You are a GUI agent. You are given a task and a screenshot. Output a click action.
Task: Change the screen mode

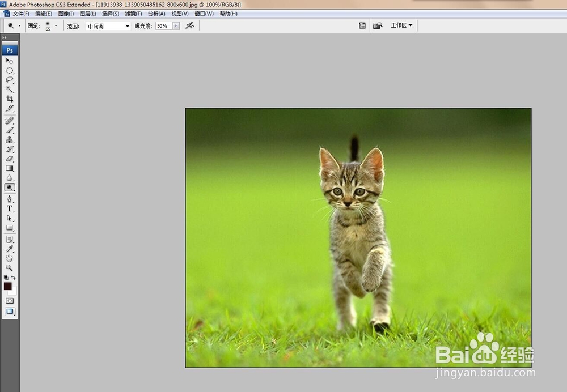click(x=10, y=312)
